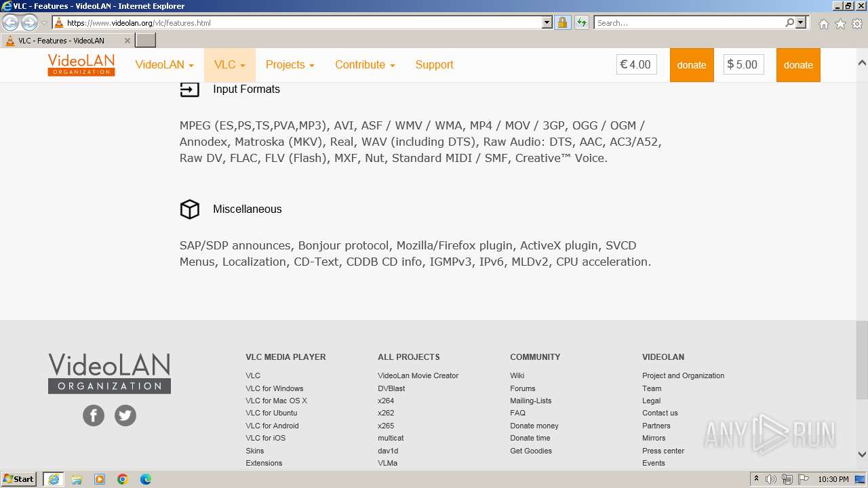This screenshot has height=488, width=868.
Task: Open IE Home icon
Action: [823, 24]
